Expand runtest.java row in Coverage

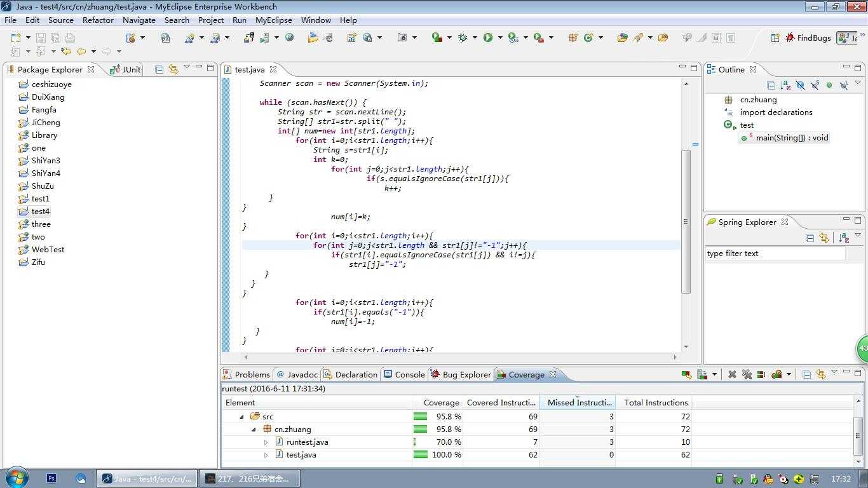point(266,442)
